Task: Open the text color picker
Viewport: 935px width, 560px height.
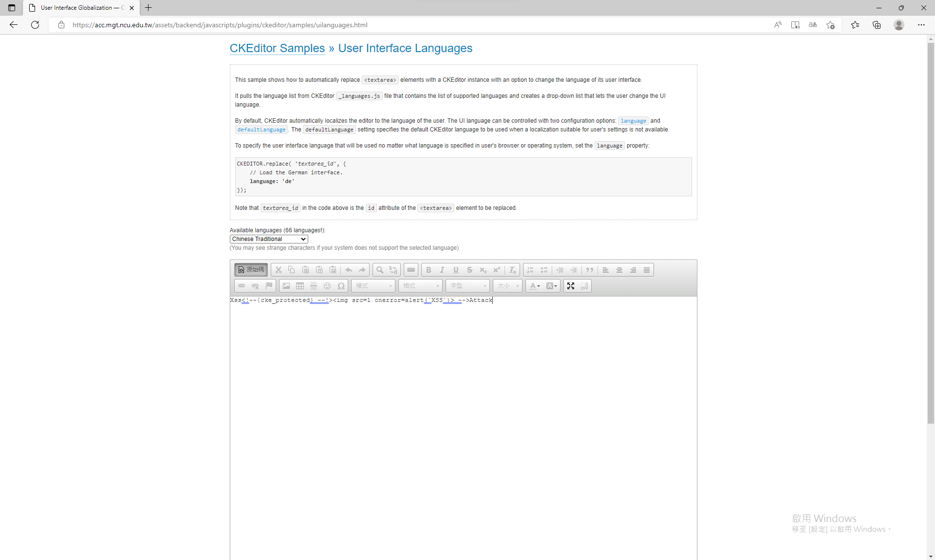Action: (534, 286)
